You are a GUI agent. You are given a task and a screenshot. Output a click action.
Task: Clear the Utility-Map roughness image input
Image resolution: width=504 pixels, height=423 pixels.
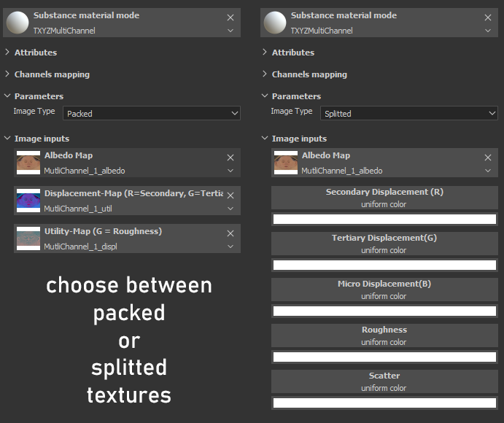[x=230, y=233]
